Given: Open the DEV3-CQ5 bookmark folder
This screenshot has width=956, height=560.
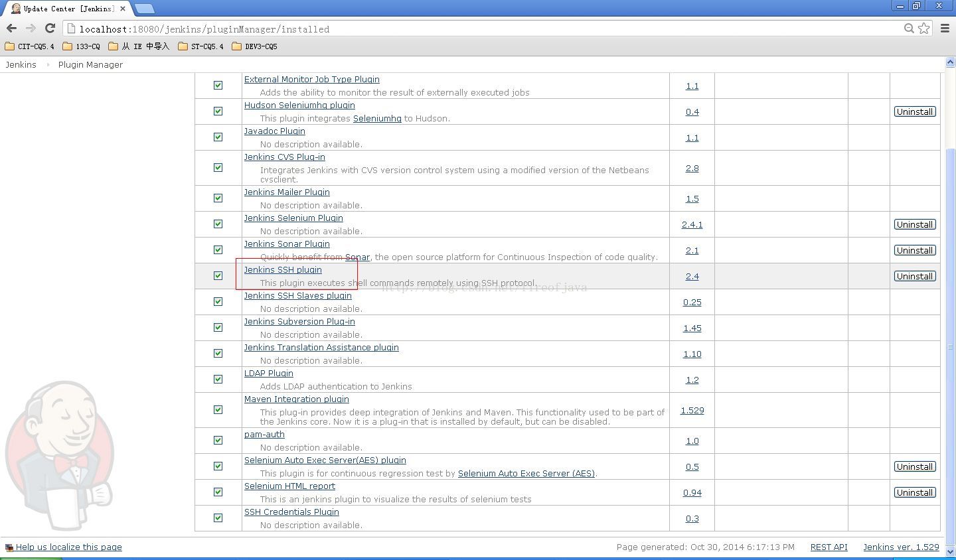Looking at the screenshot, I should pos(254,46).
